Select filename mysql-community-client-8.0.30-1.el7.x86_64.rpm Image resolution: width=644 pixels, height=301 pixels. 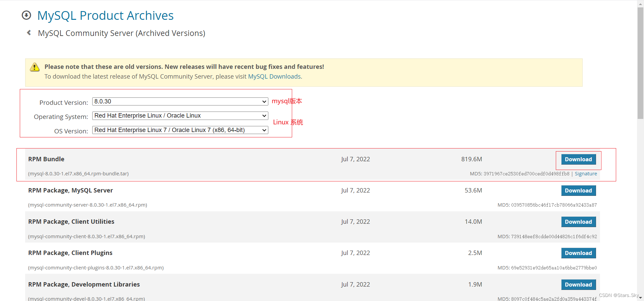coord(87,236)
